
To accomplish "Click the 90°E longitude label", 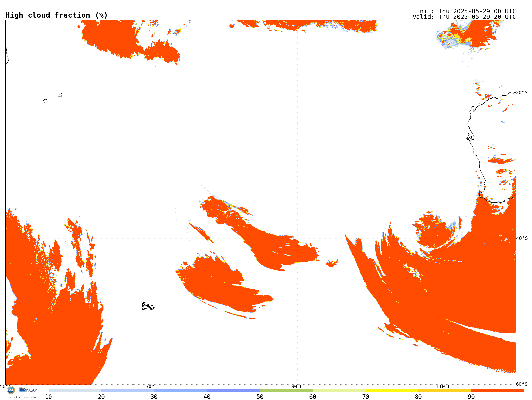I will pyautogui.click(x=297, y=386).
